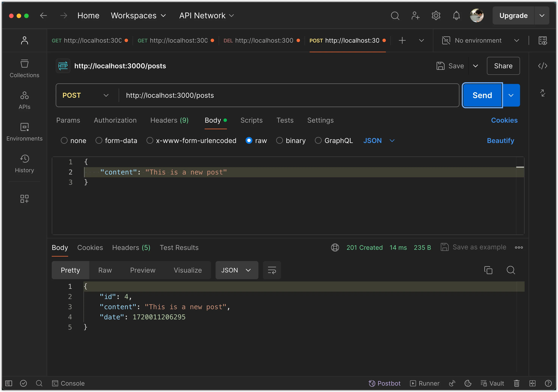This screenshot has width=558, height=392.
Task: Navigate forward with the right arrow
Action: (64, 15)
